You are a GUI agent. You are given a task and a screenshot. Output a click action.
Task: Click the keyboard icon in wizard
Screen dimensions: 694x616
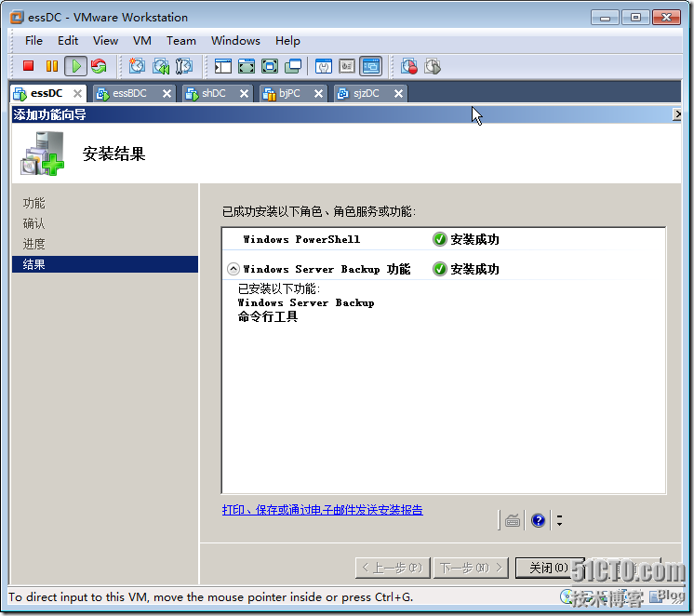513,520
